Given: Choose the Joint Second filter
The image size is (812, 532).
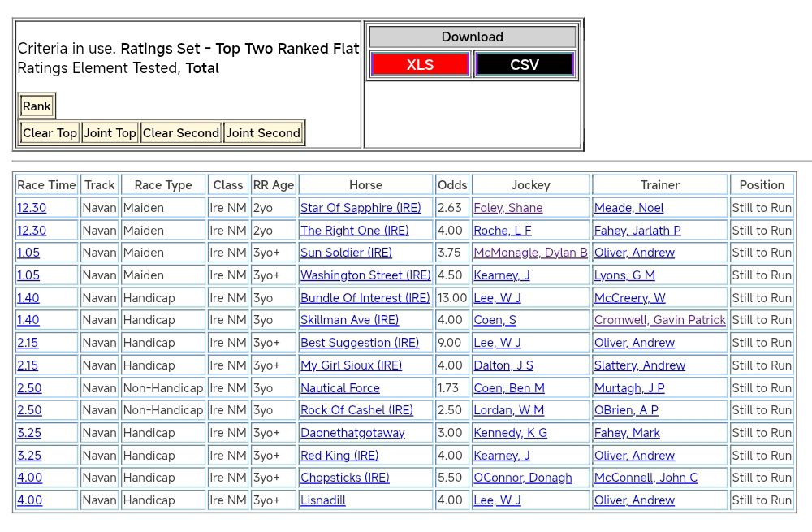Looking at the screenshot, I should tap(263, 133).
